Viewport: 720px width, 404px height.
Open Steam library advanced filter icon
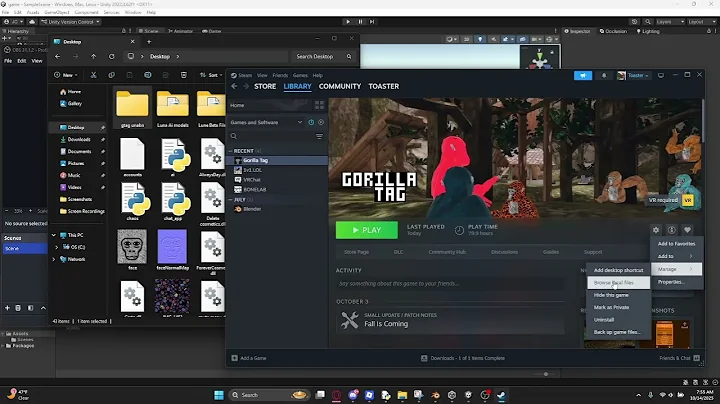(319, 136)
